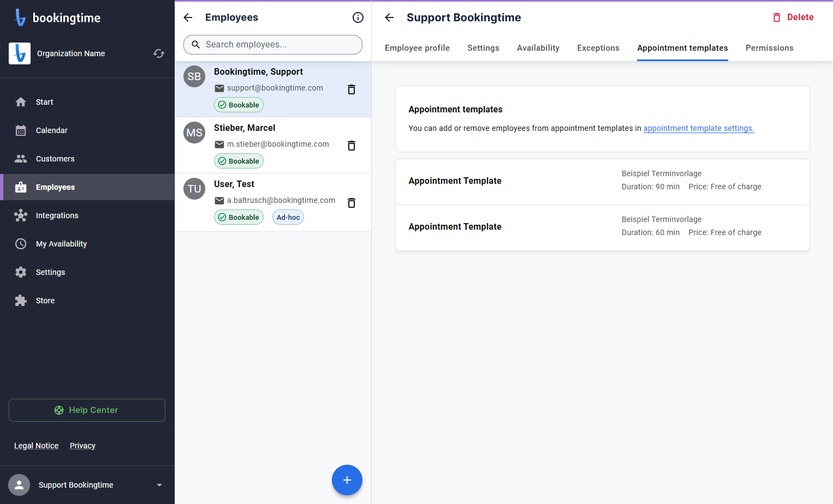The width and height of the screenshot is (833, 504).
Task: Open the Permissions tab
Action: (770, 48)
